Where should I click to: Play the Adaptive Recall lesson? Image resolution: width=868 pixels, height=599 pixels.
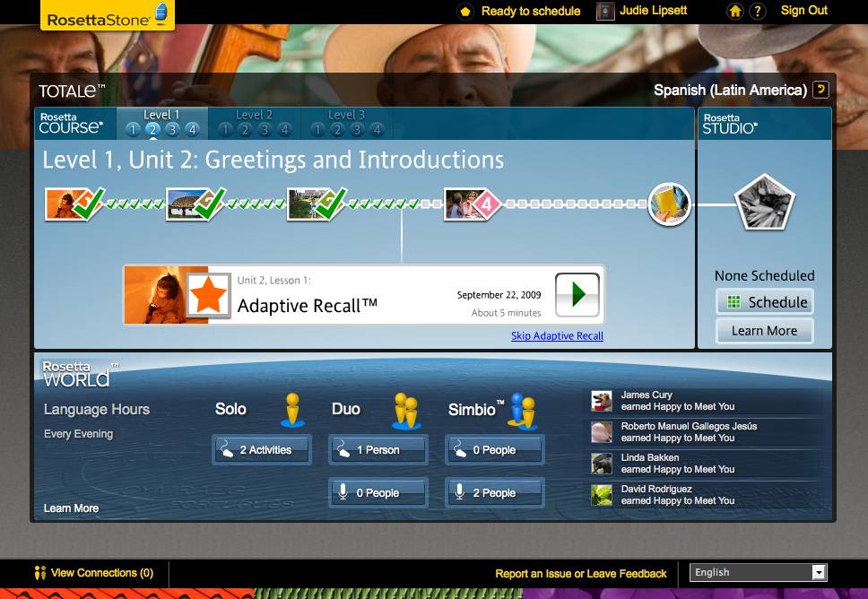(x=577, y=294)
